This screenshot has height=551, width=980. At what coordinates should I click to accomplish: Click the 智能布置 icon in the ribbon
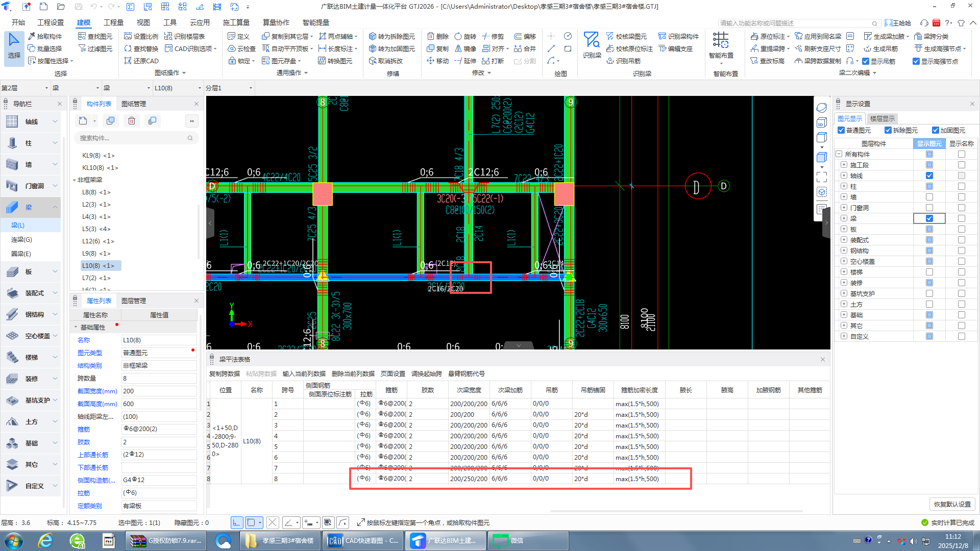721,41
